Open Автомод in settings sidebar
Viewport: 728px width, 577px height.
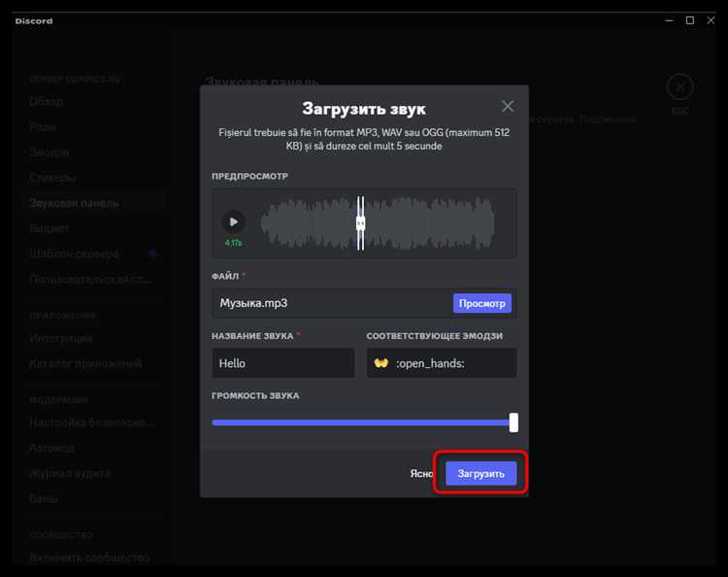(51, 448)
